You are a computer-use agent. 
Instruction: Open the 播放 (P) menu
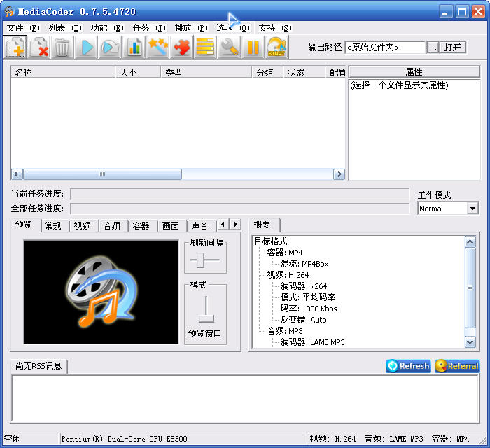tap(191, 28)
